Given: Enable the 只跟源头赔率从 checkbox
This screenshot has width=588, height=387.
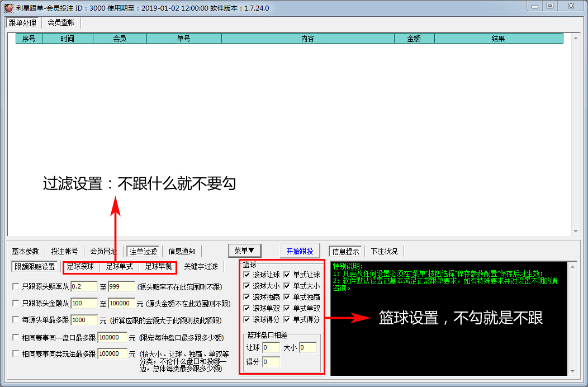Looking at the screenshot, I should coord(16,287).
